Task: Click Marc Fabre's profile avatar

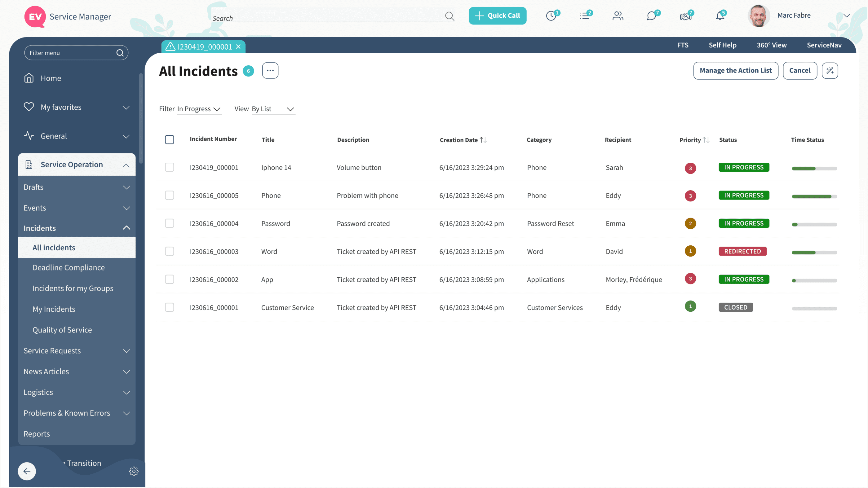Action: tap(759, 16)
